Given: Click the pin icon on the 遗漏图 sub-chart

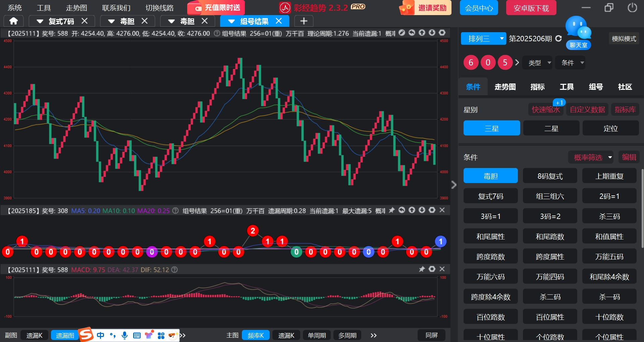Looking at the screenshot, I should 391,210.
